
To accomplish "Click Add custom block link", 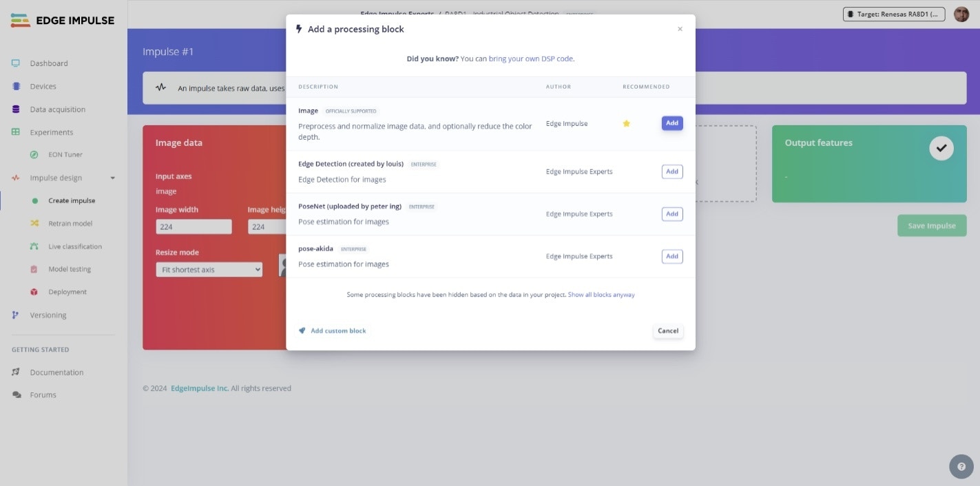I will [x=338, y=331].
